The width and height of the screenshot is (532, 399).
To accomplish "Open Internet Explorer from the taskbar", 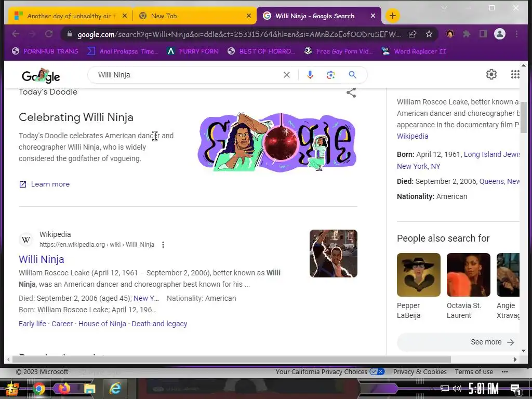I will click(115, 389).
